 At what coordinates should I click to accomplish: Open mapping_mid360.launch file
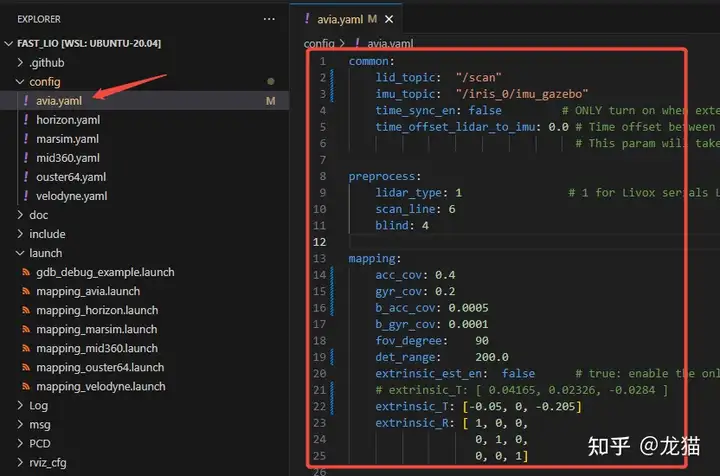(x=97, y=348)
